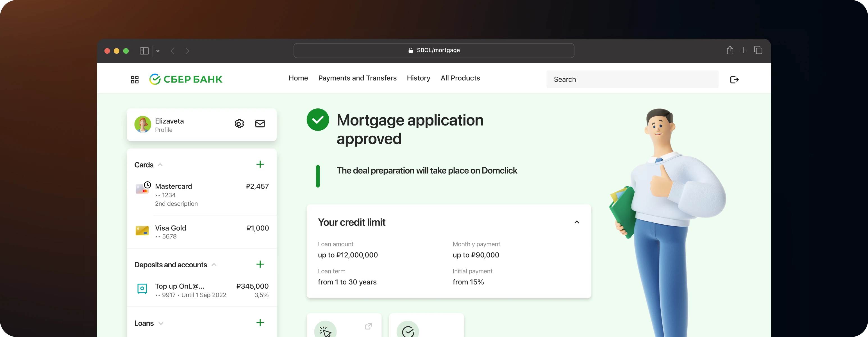Click the up to ₽12,000,000 loan amount

(x=348, y=255)
